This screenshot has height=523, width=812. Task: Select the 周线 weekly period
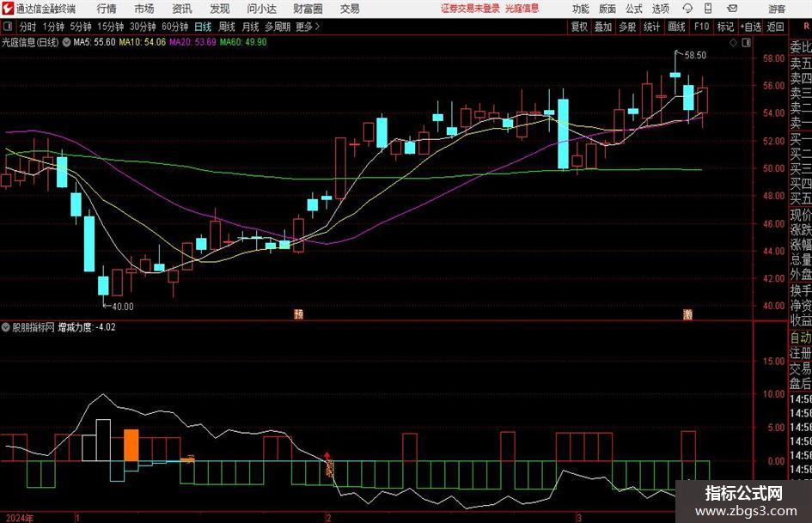pos(226,27)
